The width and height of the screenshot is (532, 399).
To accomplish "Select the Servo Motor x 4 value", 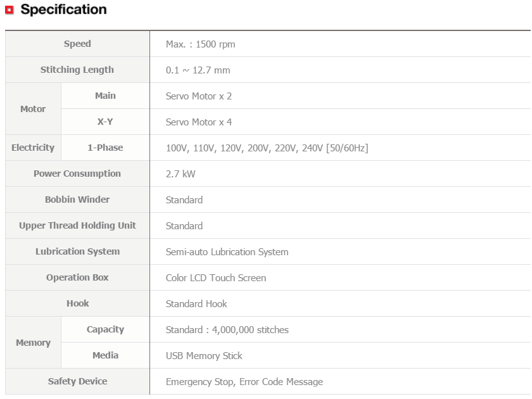I will [198, 122].
